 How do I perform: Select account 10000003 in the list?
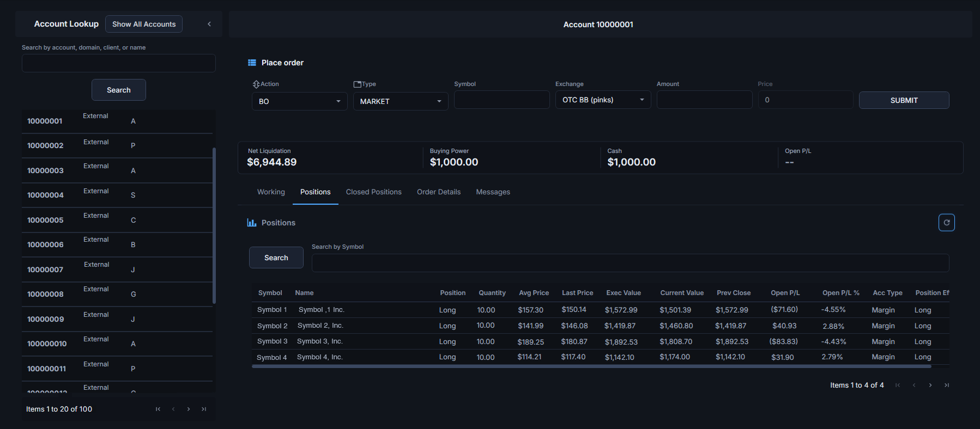click(x=117, y=170)
